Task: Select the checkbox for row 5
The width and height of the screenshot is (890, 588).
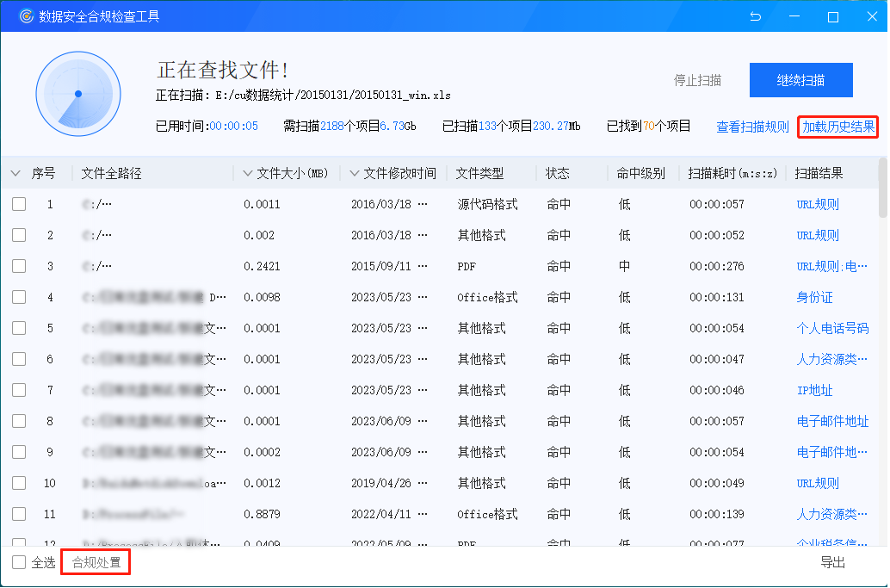Action: [x=19, y=328]
